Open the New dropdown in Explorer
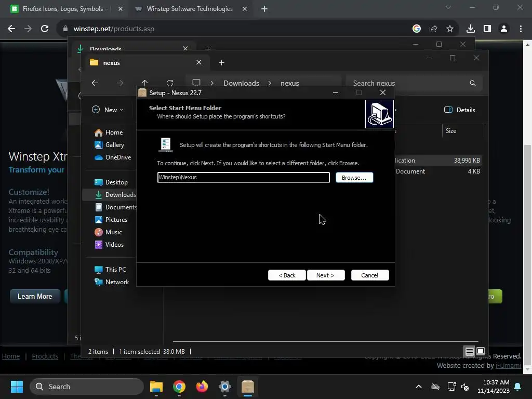The image size is (532, 399). pyautogui.click(x=108, y=110)
